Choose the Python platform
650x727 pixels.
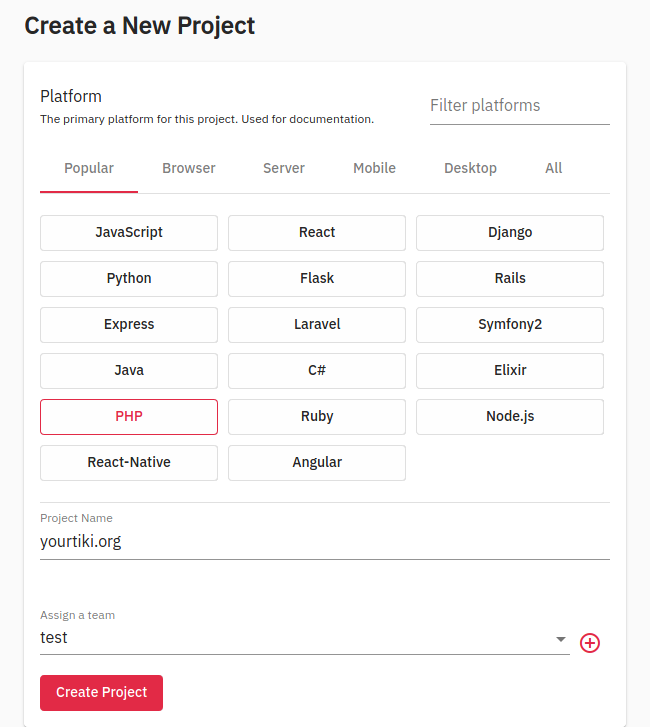(x=129, y=278)
